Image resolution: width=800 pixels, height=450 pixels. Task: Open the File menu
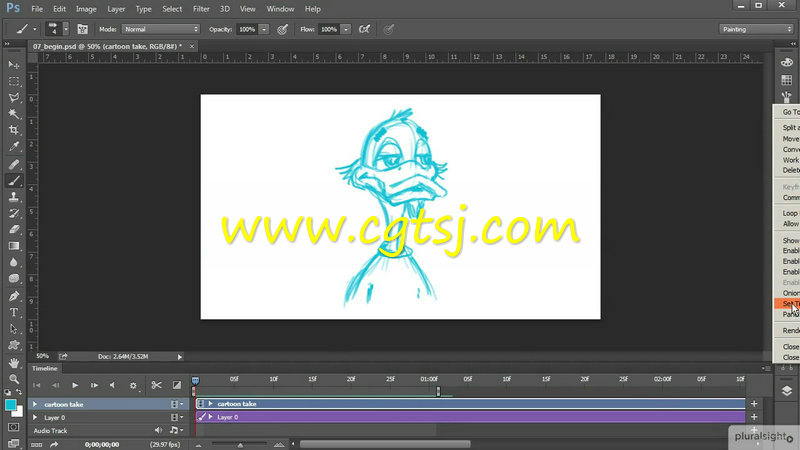coord(37,9)
